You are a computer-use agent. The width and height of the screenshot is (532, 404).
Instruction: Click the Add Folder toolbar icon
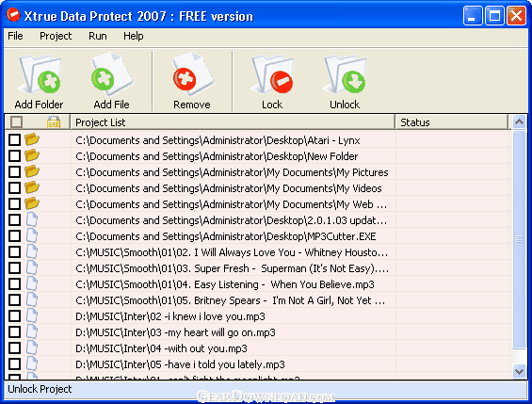pos(40,74)
